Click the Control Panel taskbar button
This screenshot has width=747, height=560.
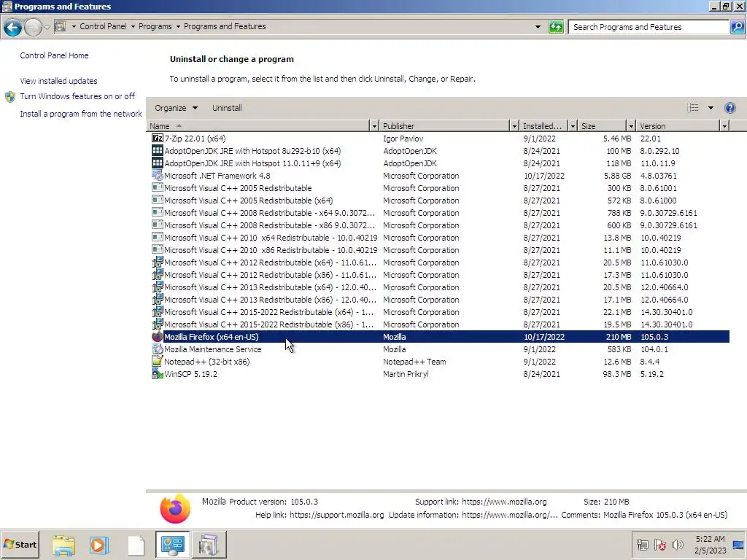[172, 545]
